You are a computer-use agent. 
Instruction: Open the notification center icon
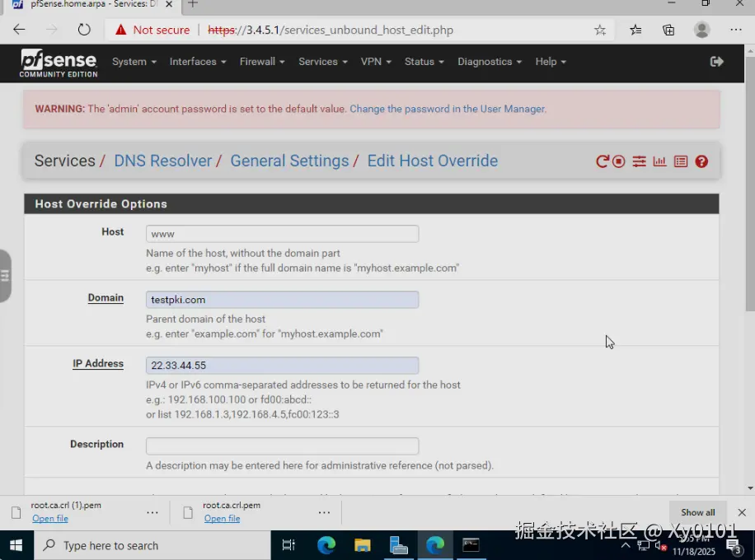point(734,546)
